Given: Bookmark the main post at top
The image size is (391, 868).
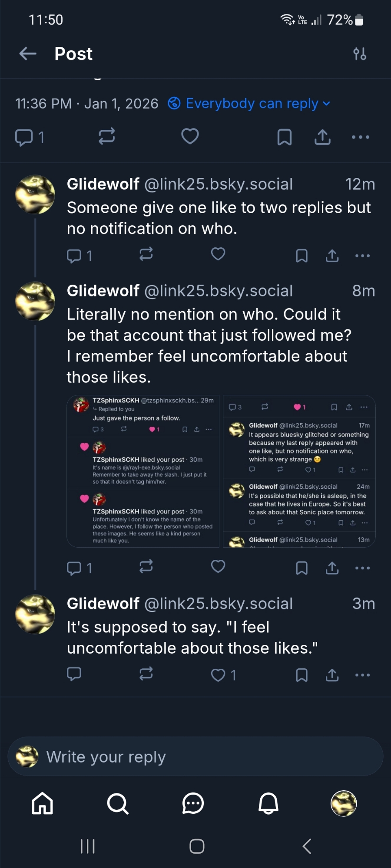Looking at the screenshot, I should coord(284,137).
